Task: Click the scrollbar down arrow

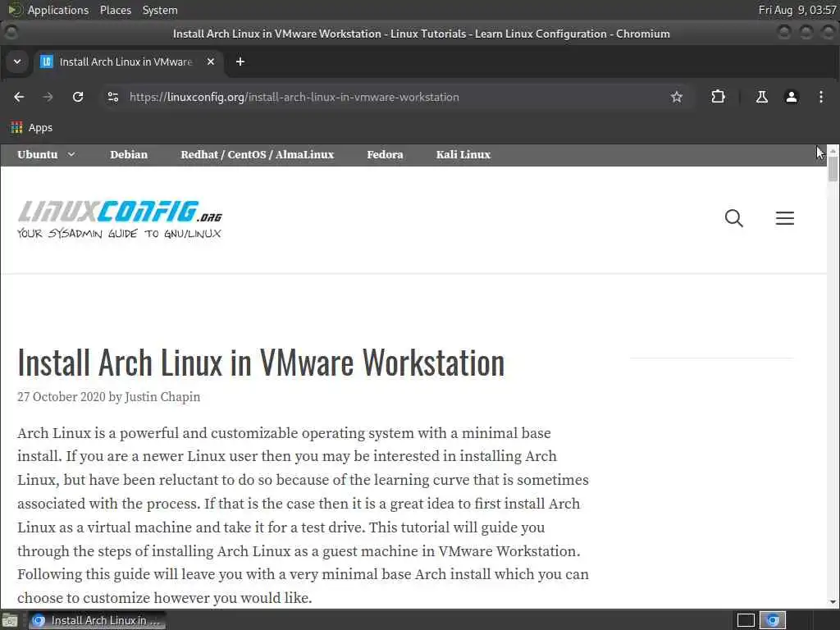Action: [833, 602]
